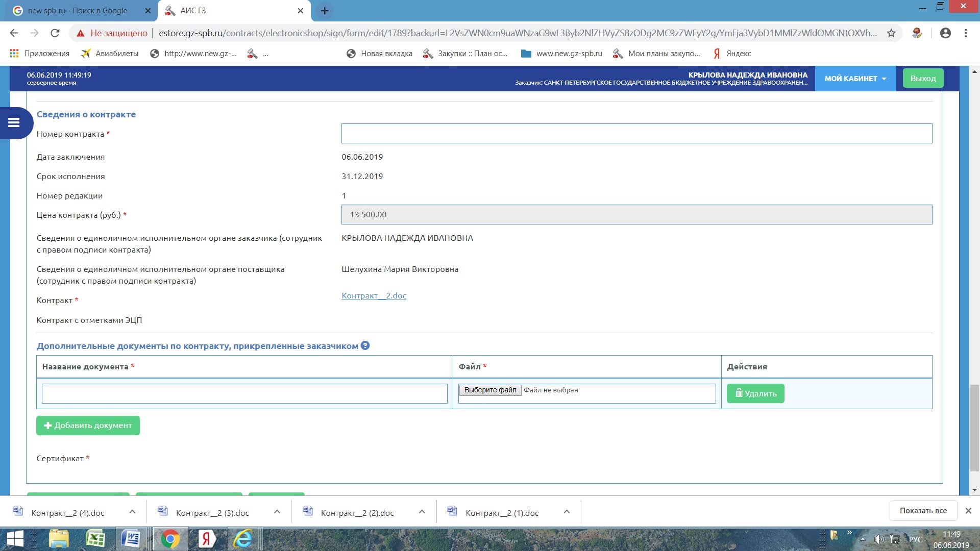The image size is (980, 551).
Task: Click in Номер контракта input field
Action: (x=636, y=134)
